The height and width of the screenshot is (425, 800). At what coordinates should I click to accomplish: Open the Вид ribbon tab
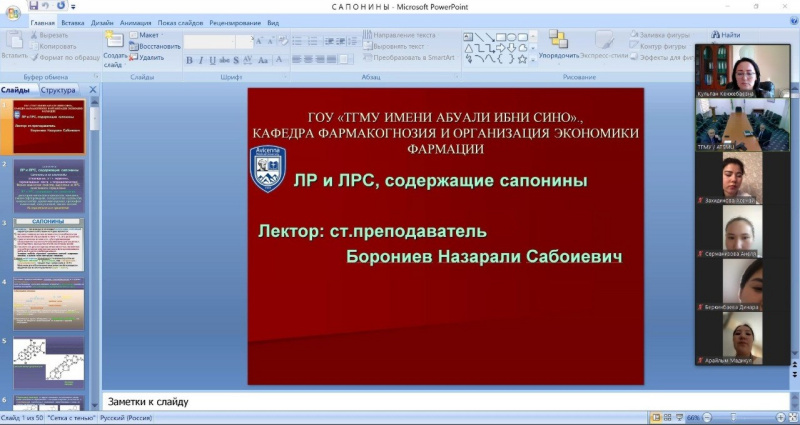pyautogui.click(x=273, y=23)
